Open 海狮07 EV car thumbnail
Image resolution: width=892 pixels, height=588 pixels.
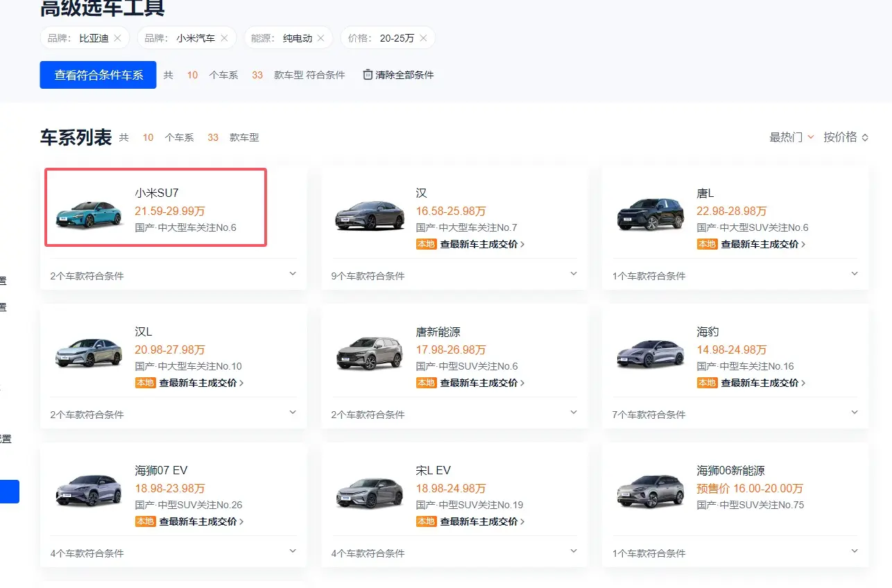tap(88, 492)
